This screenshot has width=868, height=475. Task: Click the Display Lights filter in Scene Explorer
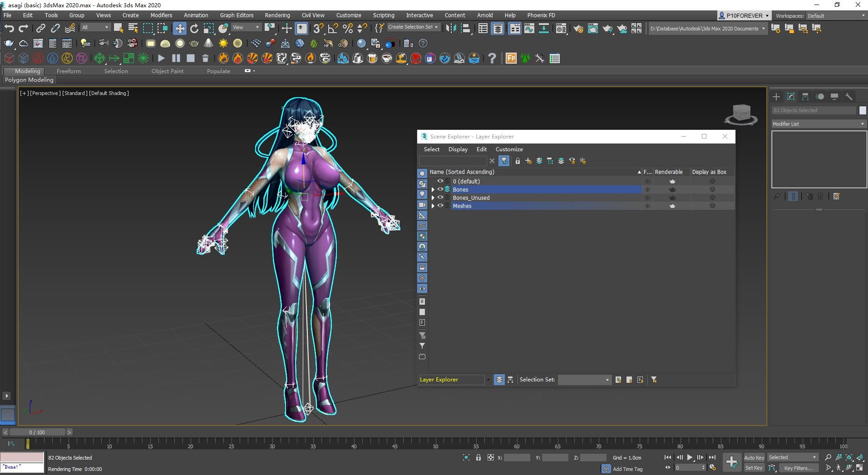(422, 194)
